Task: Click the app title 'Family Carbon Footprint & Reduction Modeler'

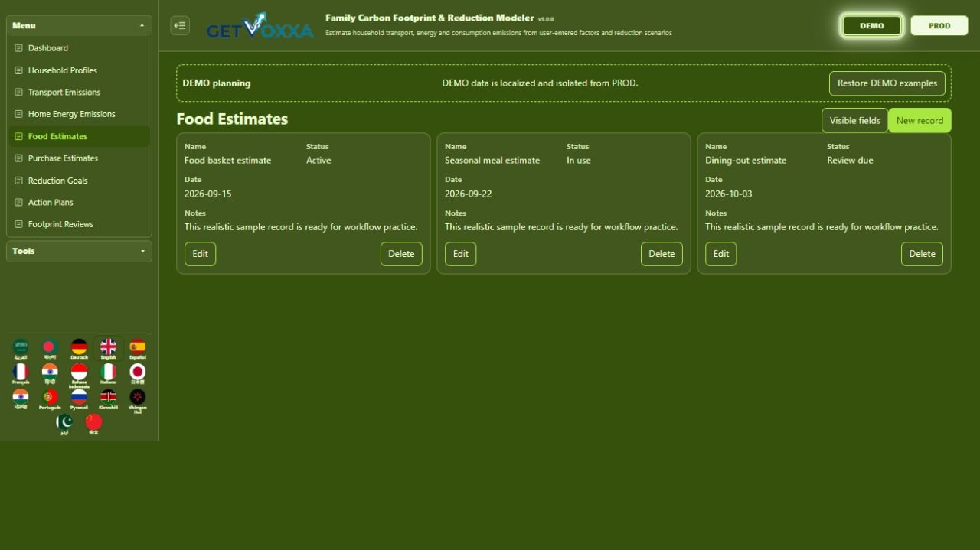Action: pyautogui.click(x=430, y=18)
